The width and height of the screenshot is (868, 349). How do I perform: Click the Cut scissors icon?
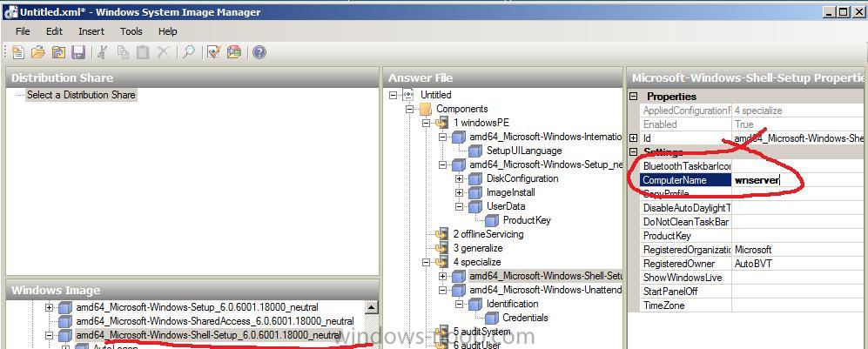tap(103, 52)
